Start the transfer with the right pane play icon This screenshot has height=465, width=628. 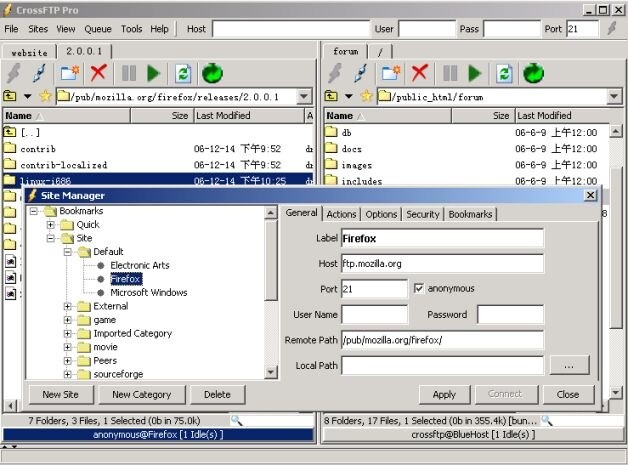[x=475, y=73]
